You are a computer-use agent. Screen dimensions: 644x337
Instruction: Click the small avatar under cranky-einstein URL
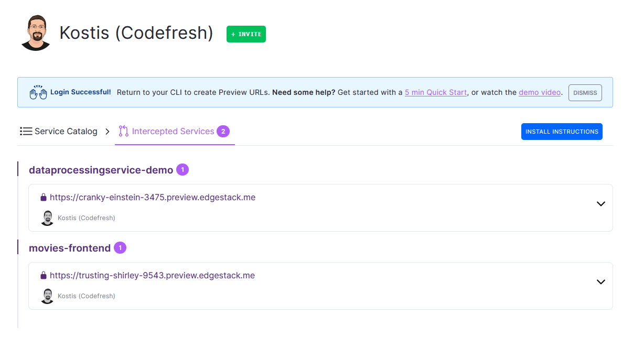[x=47, y=218]
